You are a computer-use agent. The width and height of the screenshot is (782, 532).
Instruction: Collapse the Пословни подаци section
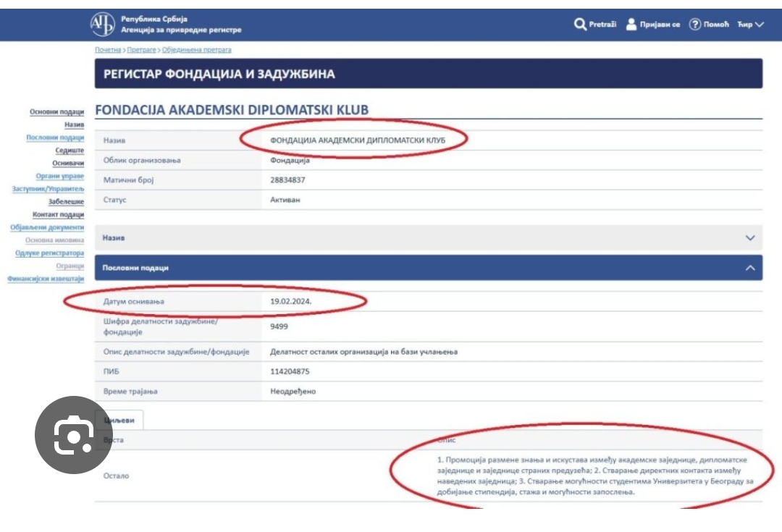(x=750, y=268)
